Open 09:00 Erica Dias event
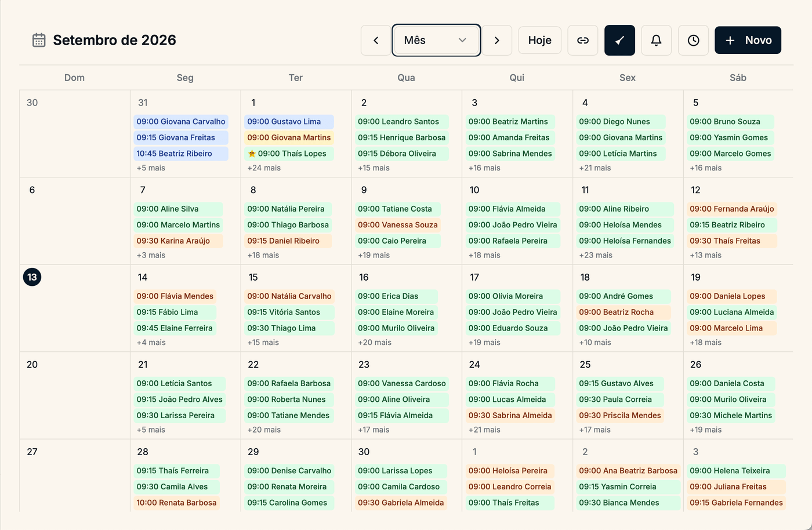Viewport: 812px width, 530px height. 397,296
